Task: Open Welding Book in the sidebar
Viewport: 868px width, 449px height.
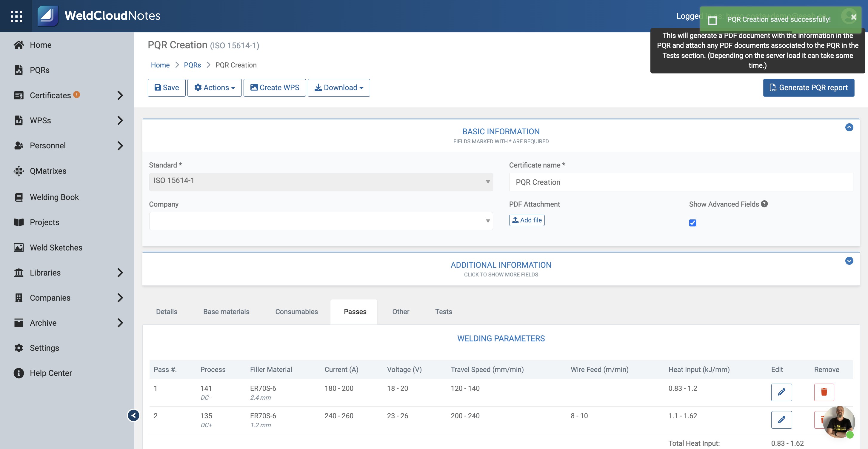Action: [54, 197]
